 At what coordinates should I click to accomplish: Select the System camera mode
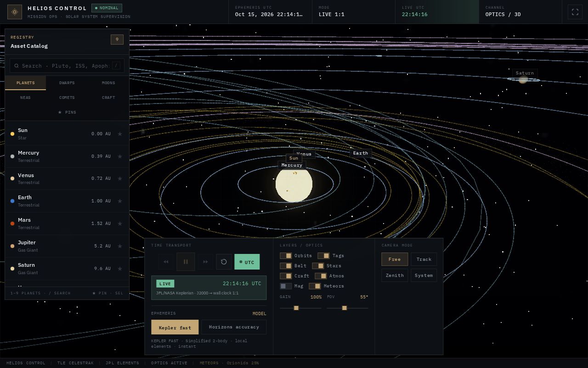click(x=424, y=276)
